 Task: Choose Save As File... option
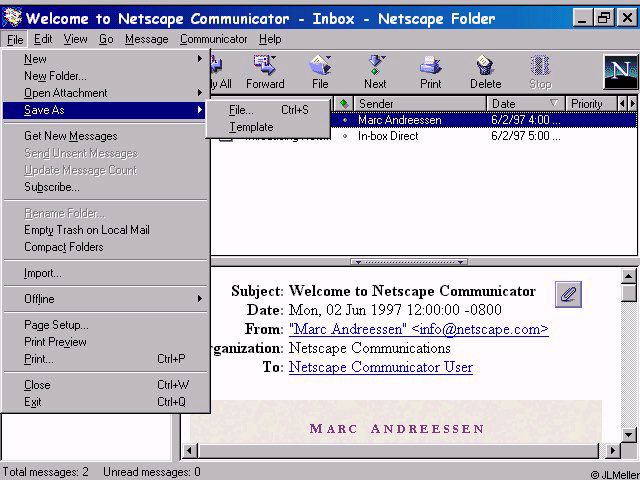coord(268,110)
